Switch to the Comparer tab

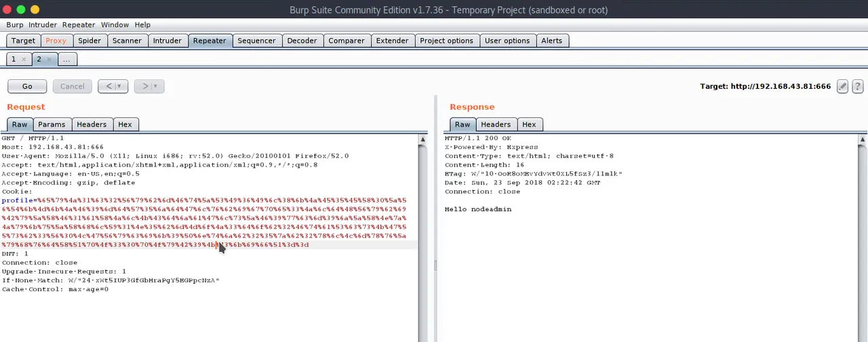click(347, 41)
